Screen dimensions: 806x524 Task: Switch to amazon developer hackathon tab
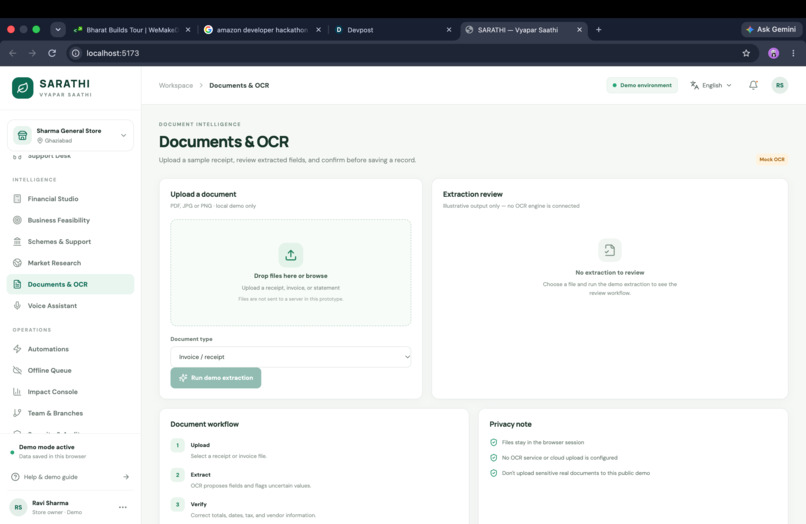pos(262,30)
